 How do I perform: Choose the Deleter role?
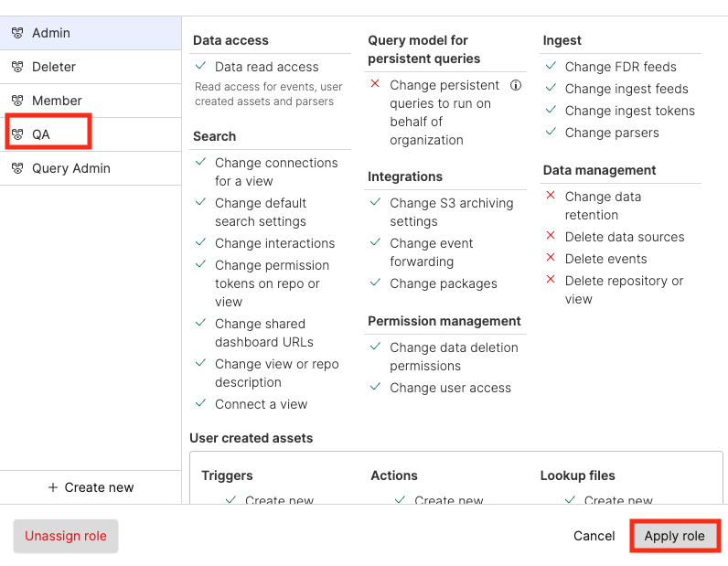click(54, 67)
